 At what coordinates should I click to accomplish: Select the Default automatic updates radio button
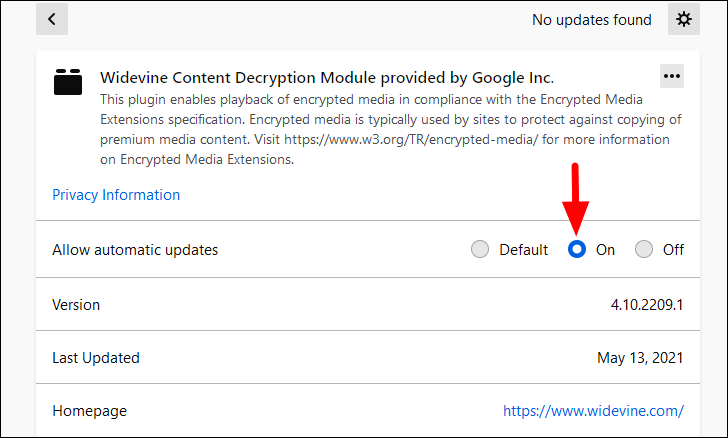click(x=480, y=249)
